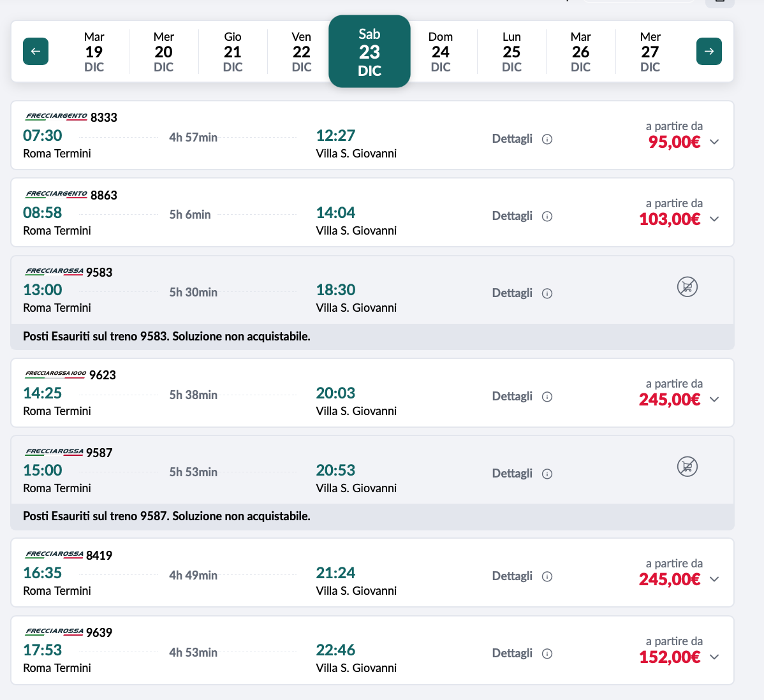Expand fares for 16:35 train 8419
Viewport: 764px width, 700px height.
[x=714, y=579]
